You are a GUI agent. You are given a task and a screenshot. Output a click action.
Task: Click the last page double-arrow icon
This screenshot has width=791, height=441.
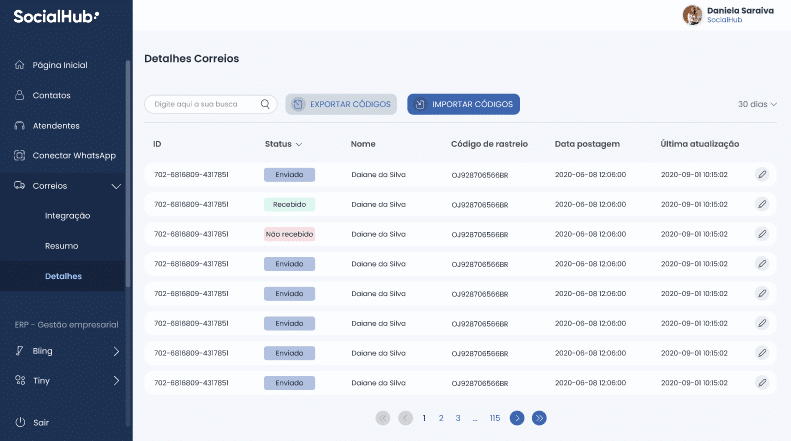point(539,418)
